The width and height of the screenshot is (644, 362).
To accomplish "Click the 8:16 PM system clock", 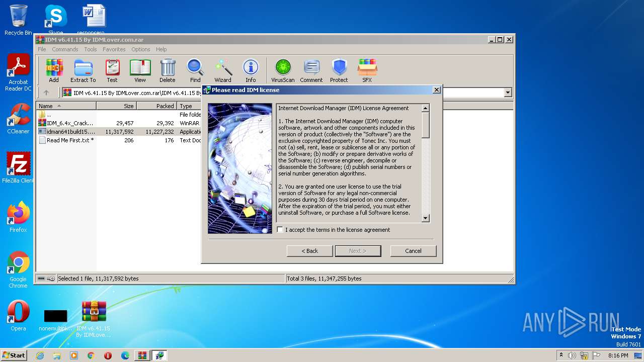I will (x=618, y=355).
